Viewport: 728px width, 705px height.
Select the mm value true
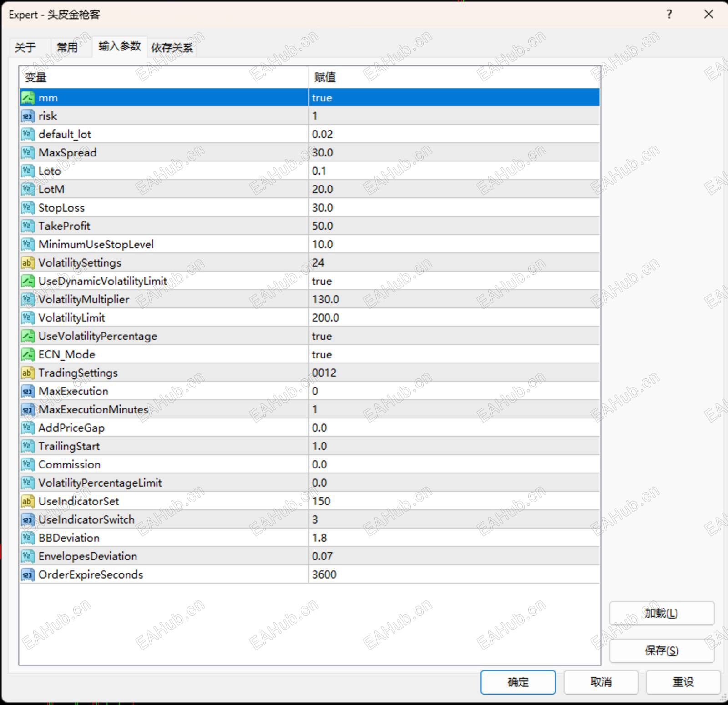click(322, 98)
